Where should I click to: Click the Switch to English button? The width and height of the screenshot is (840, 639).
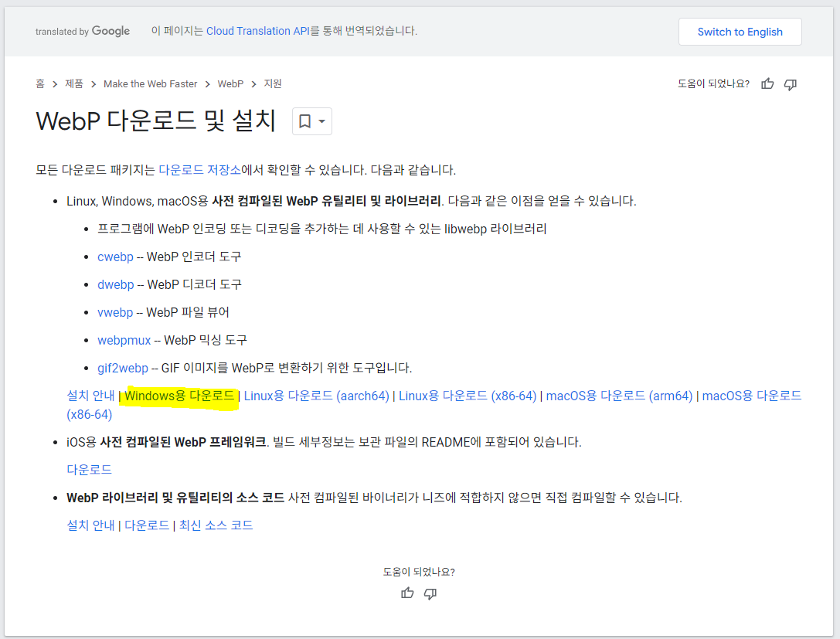(740, 32)
